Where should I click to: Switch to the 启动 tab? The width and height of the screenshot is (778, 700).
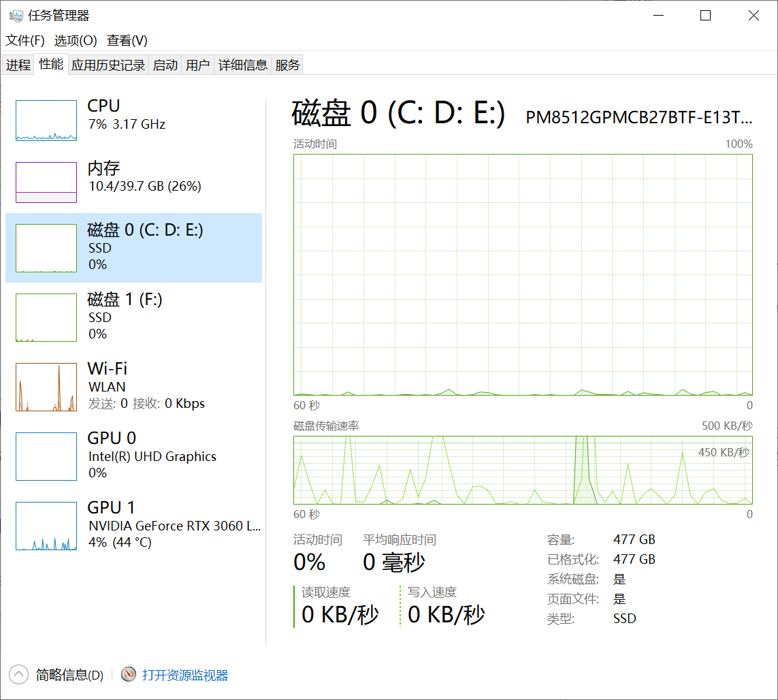tap(165, 65)
